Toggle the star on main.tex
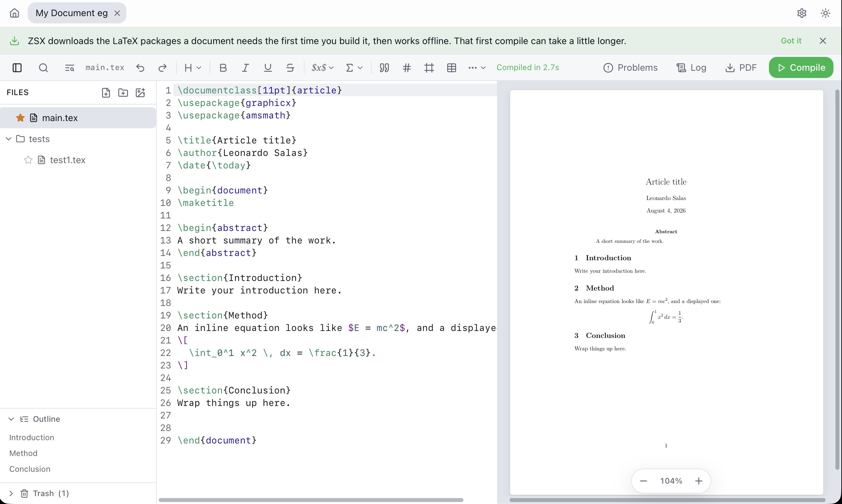842x504 pixels. pyautogui.click(x=20, y=118)
